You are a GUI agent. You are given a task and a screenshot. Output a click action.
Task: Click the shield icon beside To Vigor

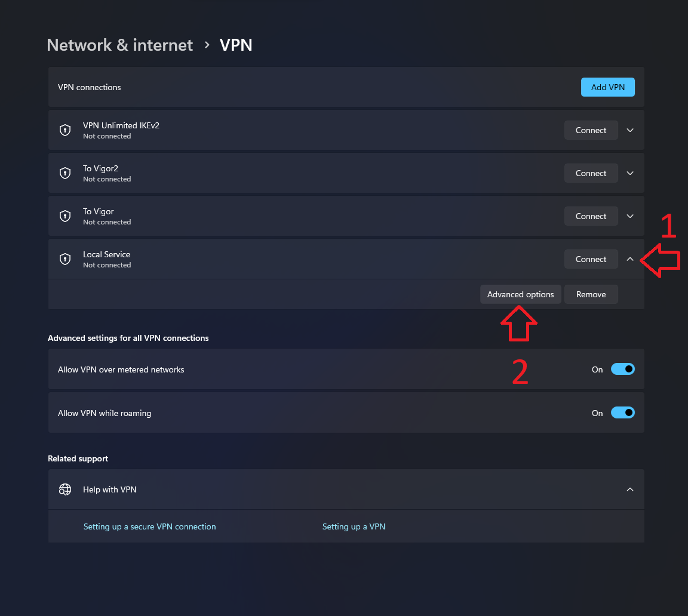point(64,215)
